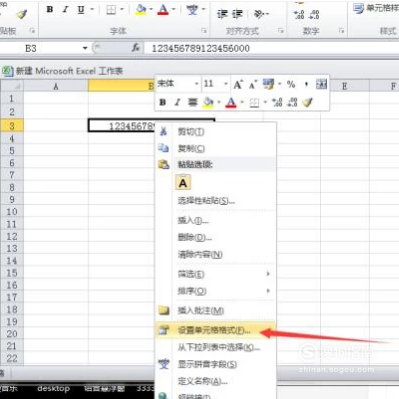Click the borders icon in the ribbon
399x399 pixels.
(x=111, y=10)
